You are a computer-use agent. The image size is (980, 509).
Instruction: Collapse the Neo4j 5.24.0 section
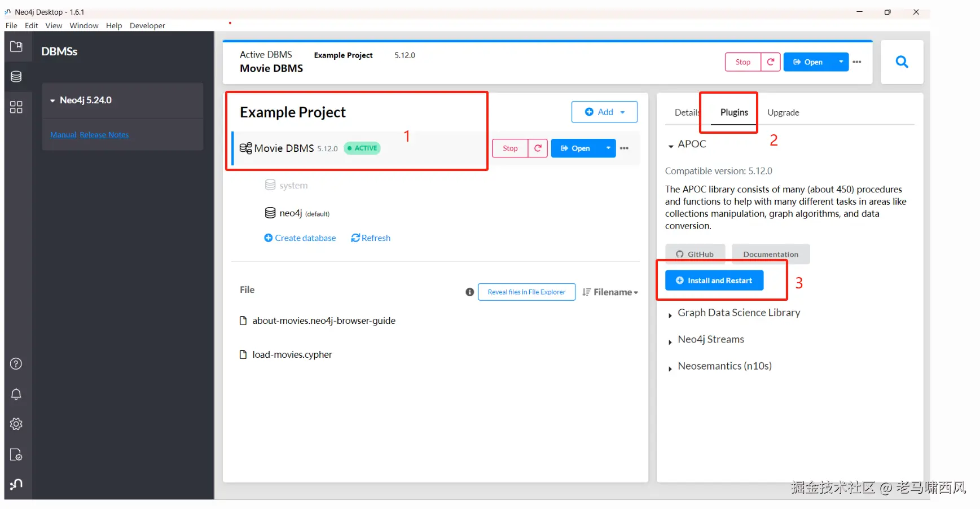click(52, 100)
